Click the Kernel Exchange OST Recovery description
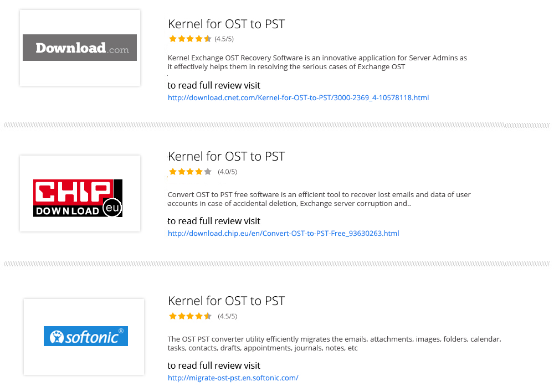The height and width of the screenshot is (392, 554). click(317, 62)
